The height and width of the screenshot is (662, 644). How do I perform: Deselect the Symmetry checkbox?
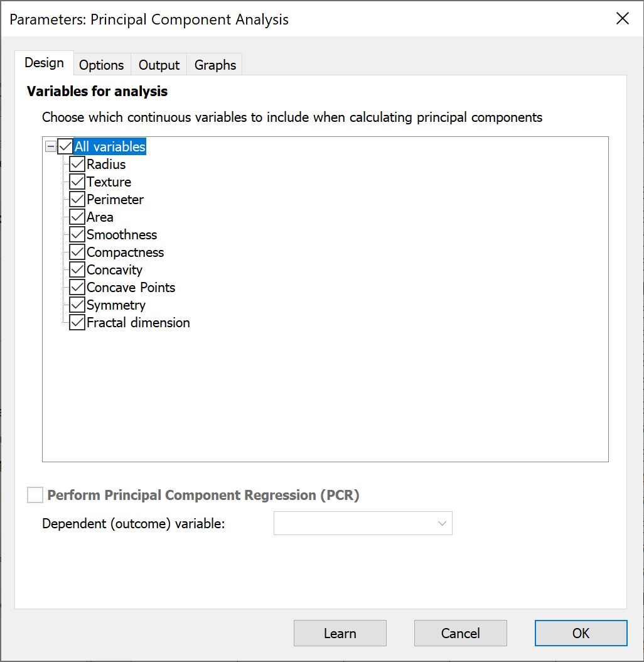77,305
